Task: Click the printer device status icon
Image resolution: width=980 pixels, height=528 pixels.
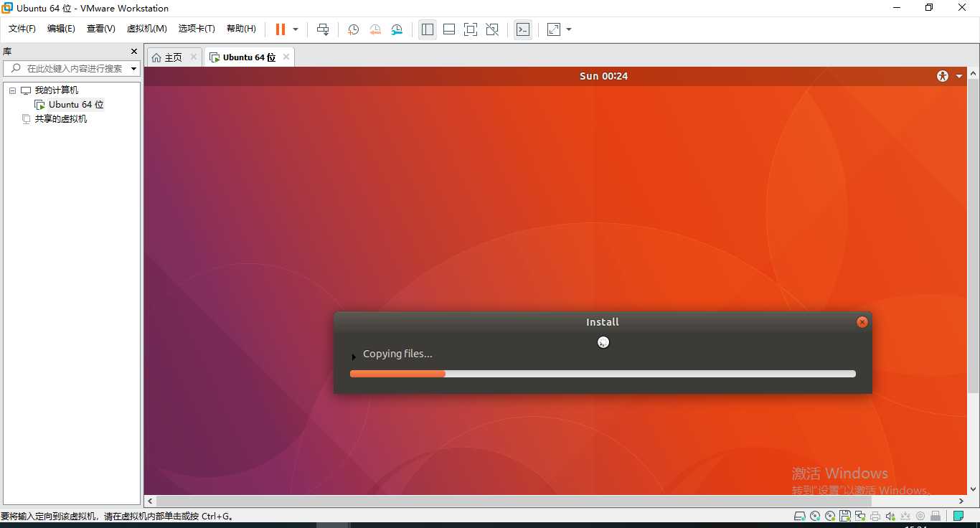Action: [x=875, y=516]
